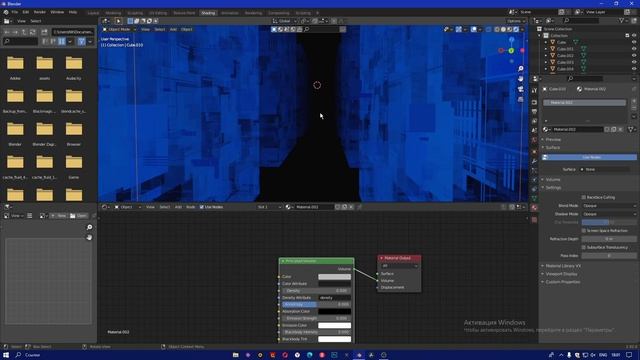Viewport: 640px width, 360px height.
Task: Hide Cube.002 with its eye icon
Action: click(x=634, y=56)
